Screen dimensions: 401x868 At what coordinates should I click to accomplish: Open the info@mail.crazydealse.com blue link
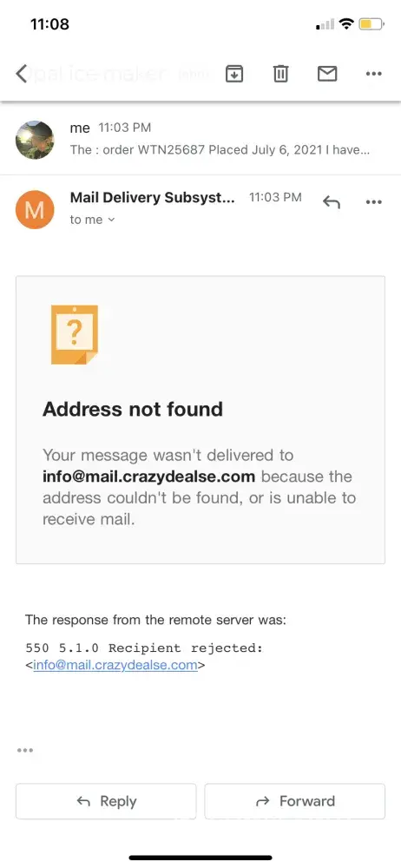115,665
